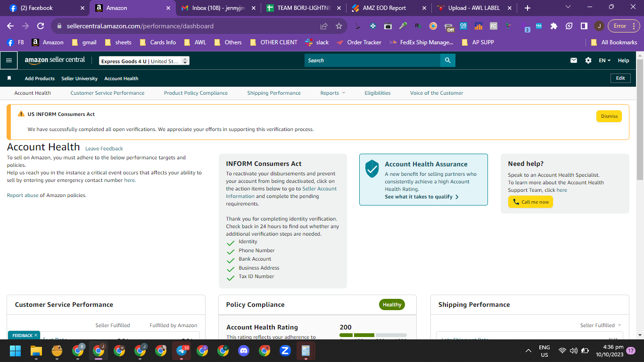Bookmark this page with the star icon
The image size is (644, 362).
(339, 26)
